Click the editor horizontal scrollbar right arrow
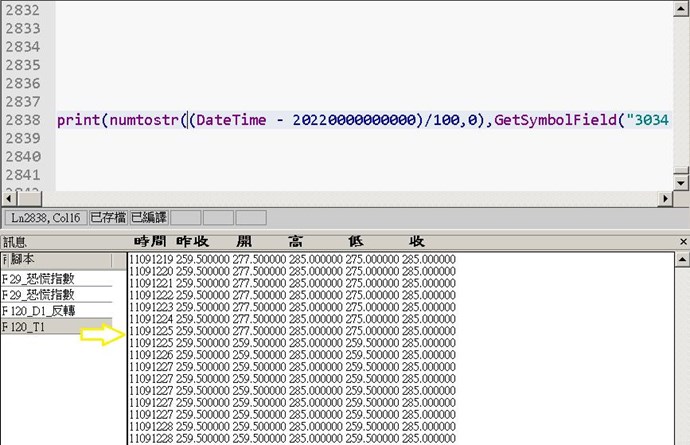This screenshot has height=445, width=690. point(665,199)
